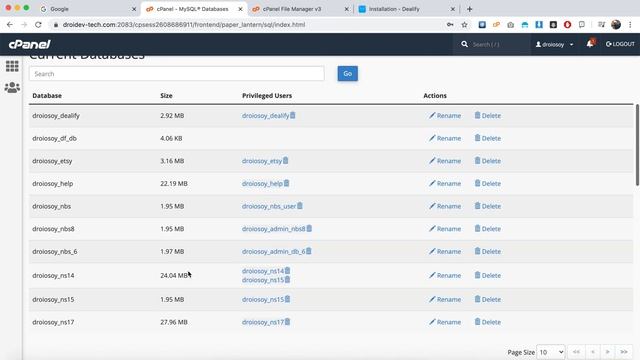
Task: Close the Google tab
Action: point(134,9)
